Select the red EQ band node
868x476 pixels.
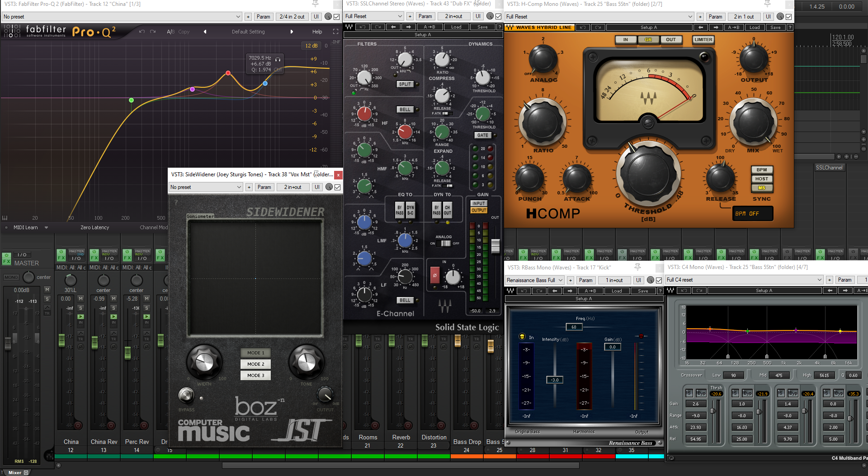tap(228, 73)
